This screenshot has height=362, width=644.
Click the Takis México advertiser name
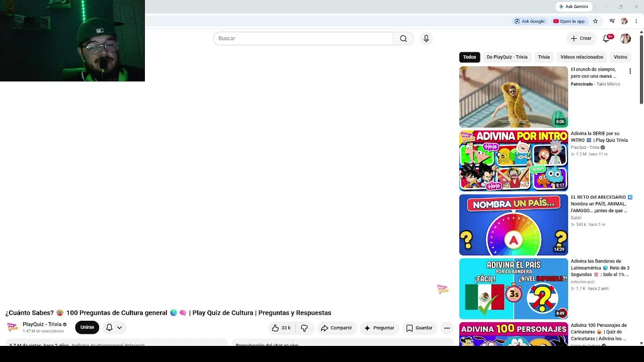coord(608,84)
